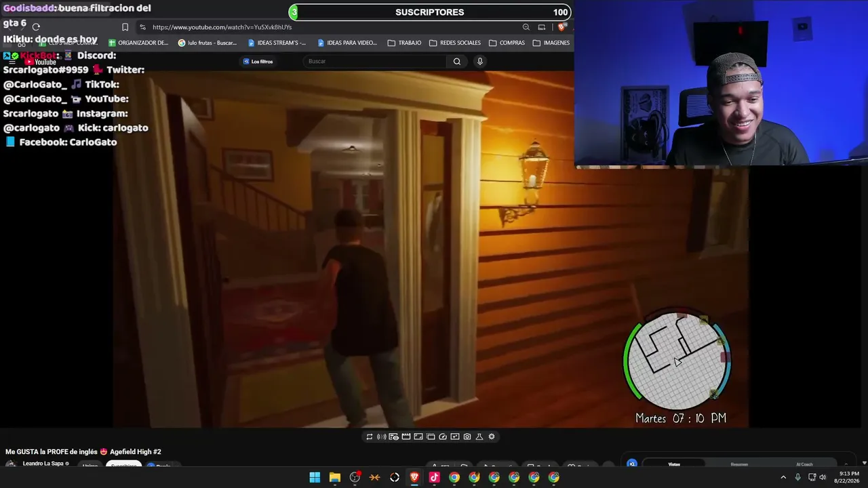This screenshot has height=488, width=868.
Task: Open the orange arrows app on taskbar
Action: coord(375,477)
